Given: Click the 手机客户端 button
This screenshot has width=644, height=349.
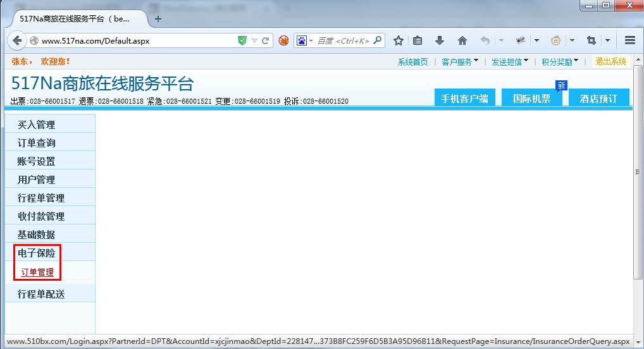Looking at the screenshot, I should click(x=464, y=98).
